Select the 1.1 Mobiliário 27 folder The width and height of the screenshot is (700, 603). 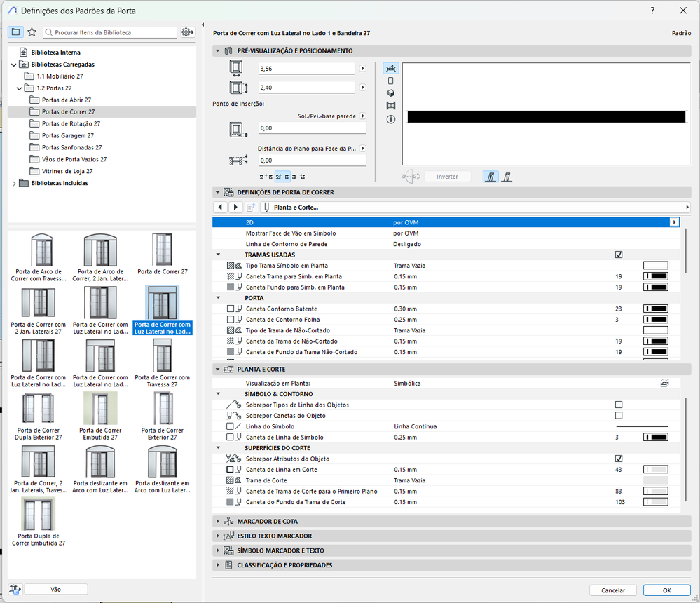pyautogui.click(x=60, y=76)
